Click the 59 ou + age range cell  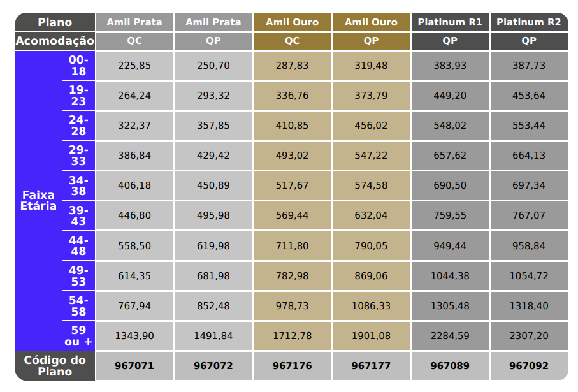78,336
